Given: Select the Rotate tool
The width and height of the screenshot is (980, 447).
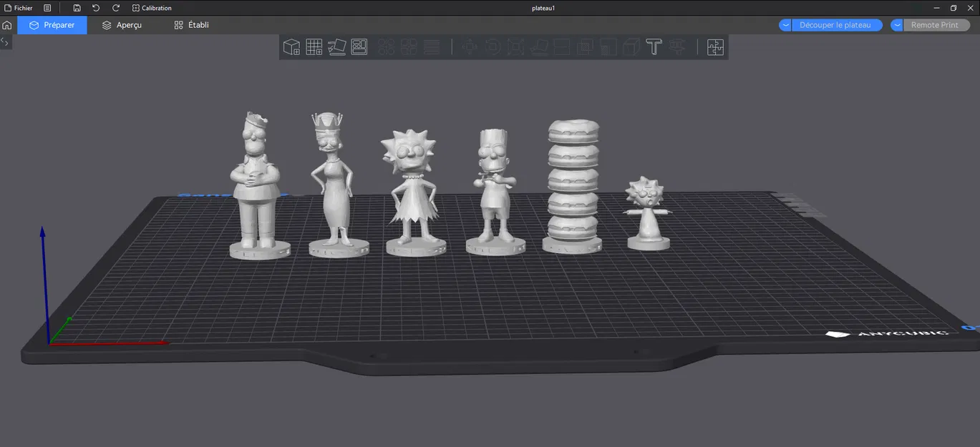Looking at the screenshot, I should [x=493, y=46].
